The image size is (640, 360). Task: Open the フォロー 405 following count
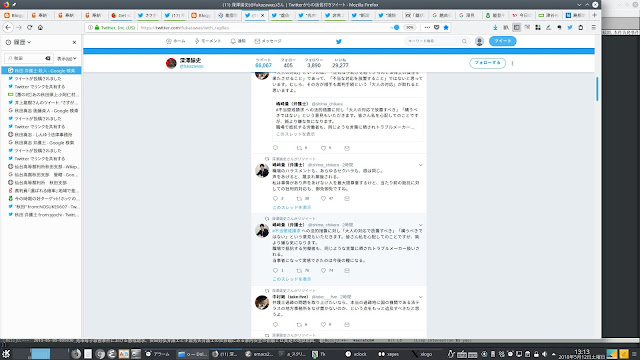(x=288, y=63)
